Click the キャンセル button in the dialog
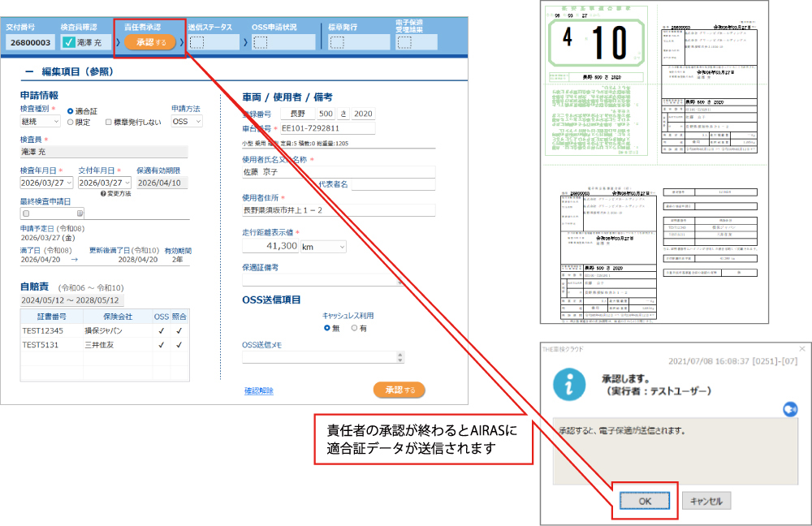The height and width of the screenshot is (526, 812). [x=706, y=501]
